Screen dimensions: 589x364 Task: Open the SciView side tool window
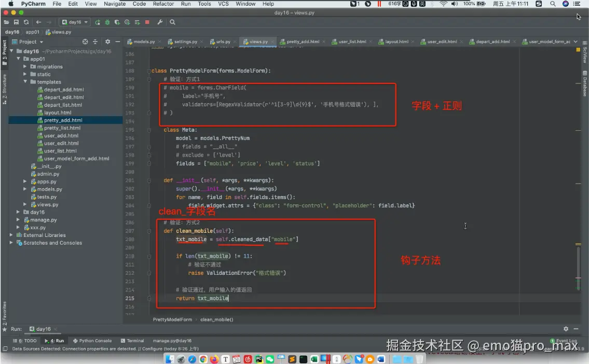click(585, 52)
